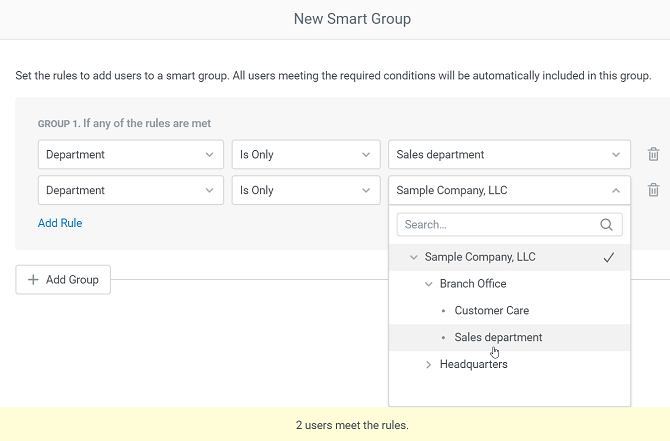The height and width of the screenshot is (441, 670).
Task: Delete the Sales department rule with trash icon
Action: [653, 154]
